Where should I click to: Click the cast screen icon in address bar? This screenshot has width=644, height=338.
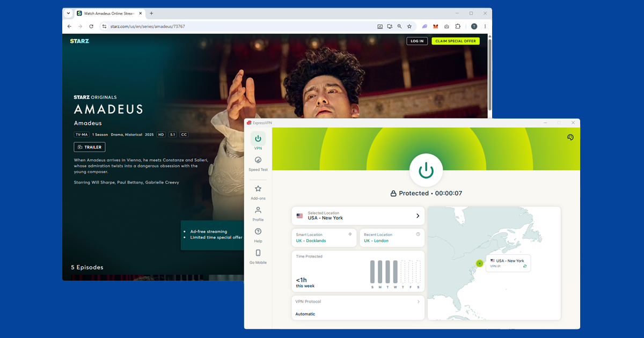390,26
